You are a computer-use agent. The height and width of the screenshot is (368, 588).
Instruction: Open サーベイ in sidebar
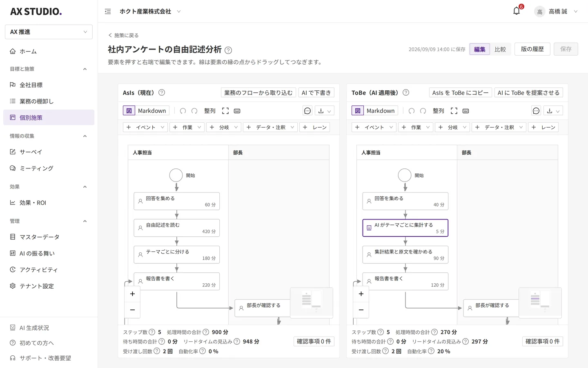[49, 152]
